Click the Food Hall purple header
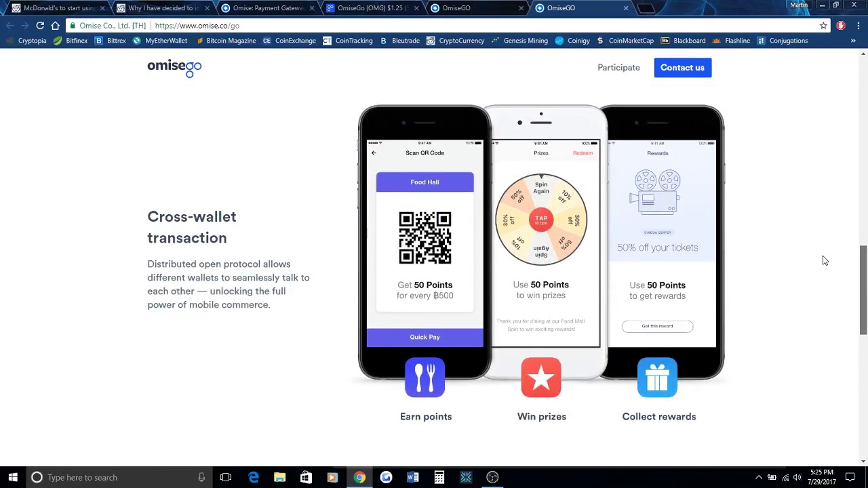Screen dimensions: 868x488 click(425, 182)
